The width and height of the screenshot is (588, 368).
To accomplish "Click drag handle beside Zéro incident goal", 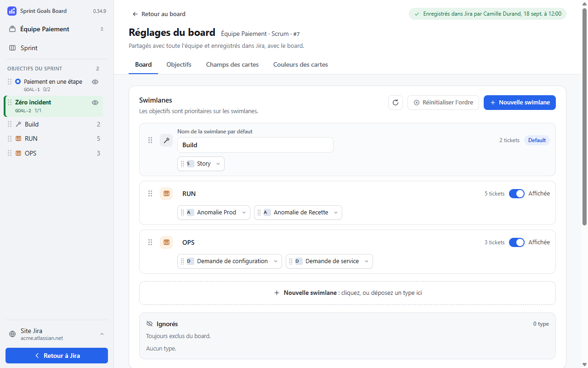I will pos(10,102).
